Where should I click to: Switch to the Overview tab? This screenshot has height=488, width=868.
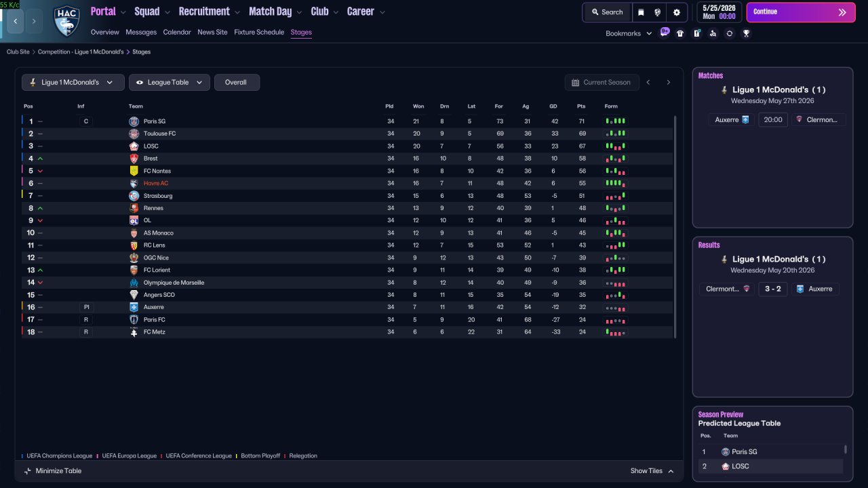(x=104, y=32)
